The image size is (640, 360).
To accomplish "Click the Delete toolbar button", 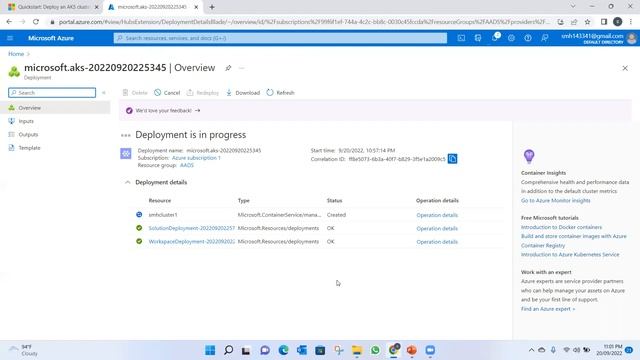I will 135,93.
